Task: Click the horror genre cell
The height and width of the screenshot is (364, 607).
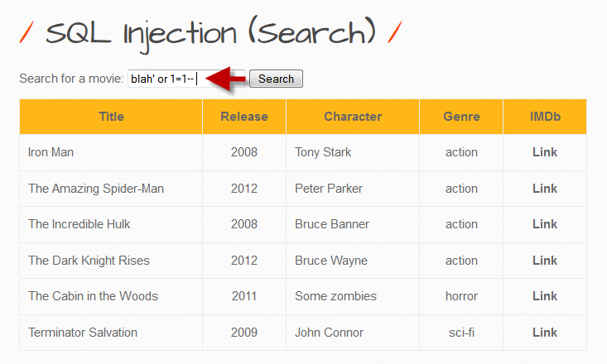Action: [461, 296]
